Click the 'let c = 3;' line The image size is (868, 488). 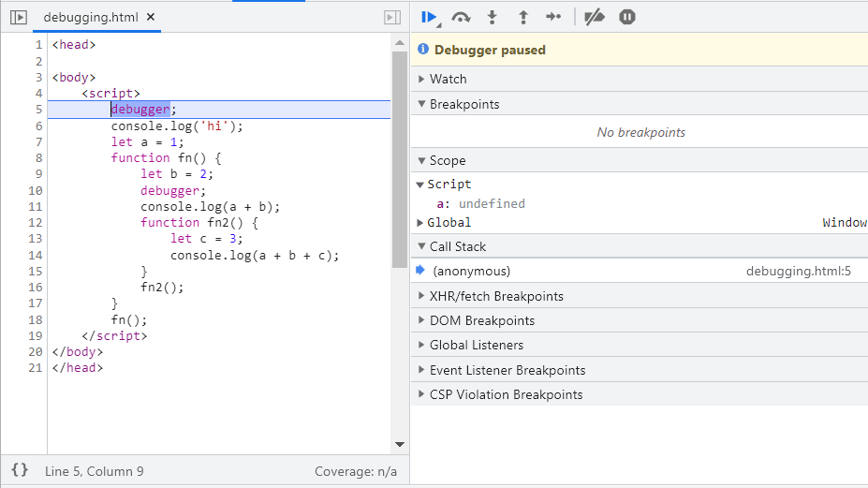pos(207,239)
